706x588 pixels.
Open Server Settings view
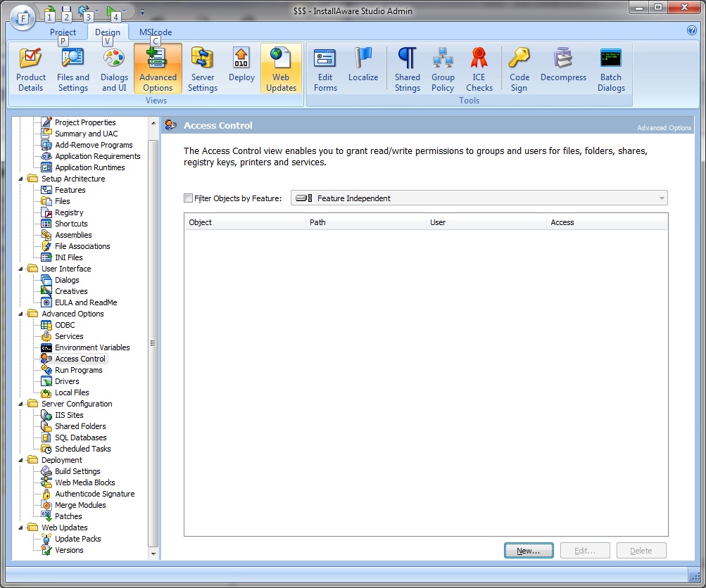click(202, 69)
